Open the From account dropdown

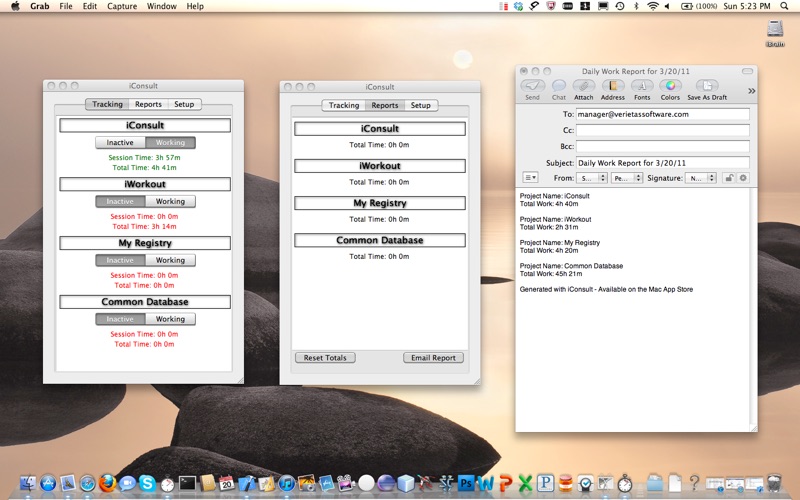click(x=592, y=178)
